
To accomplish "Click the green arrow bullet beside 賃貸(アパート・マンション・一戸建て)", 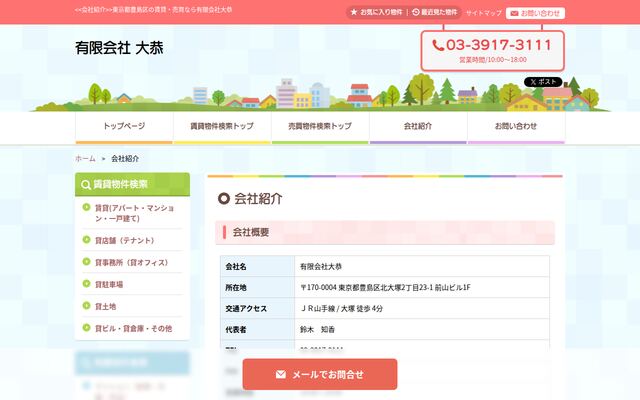I will point(86,207).
